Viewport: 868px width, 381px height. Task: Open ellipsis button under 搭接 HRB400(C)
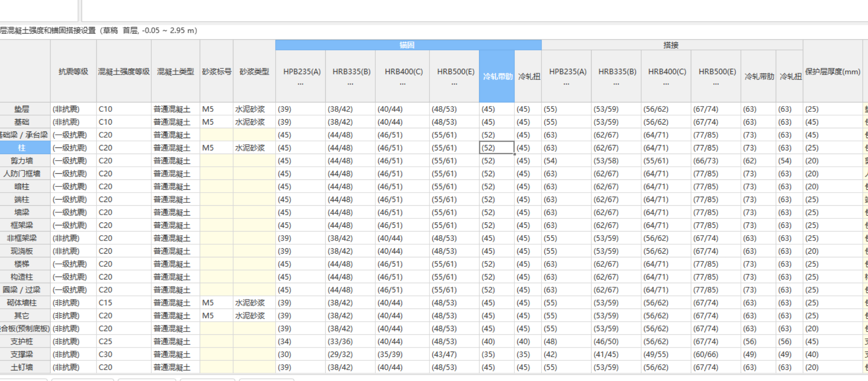pyautogui.click(x=666, y=84)
